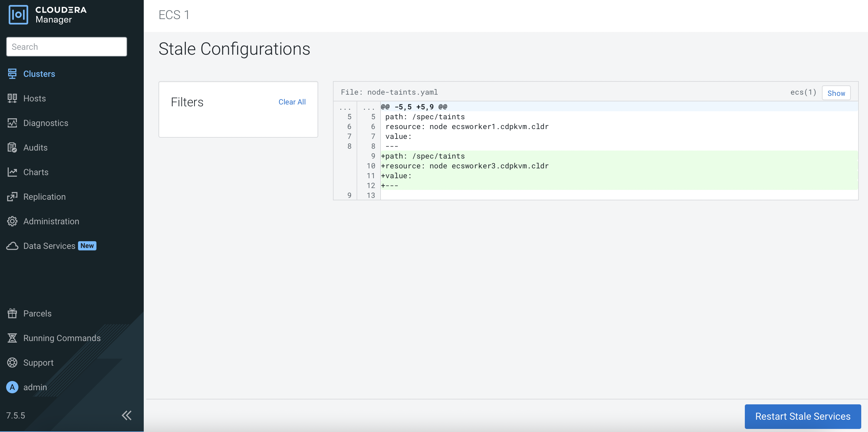Click the ECS 1 cluster title
The height and width of the screenshot is (432, 868).
[x=174, y=15]
